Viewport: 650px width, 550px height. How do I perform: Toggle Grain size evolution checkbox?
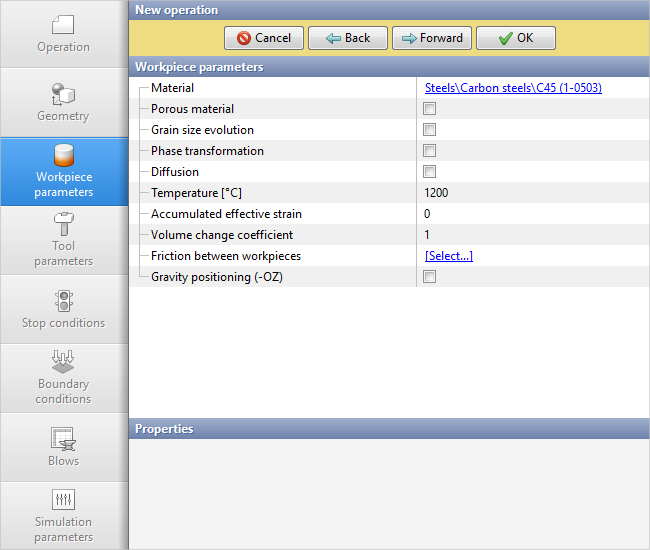[430, 130]
